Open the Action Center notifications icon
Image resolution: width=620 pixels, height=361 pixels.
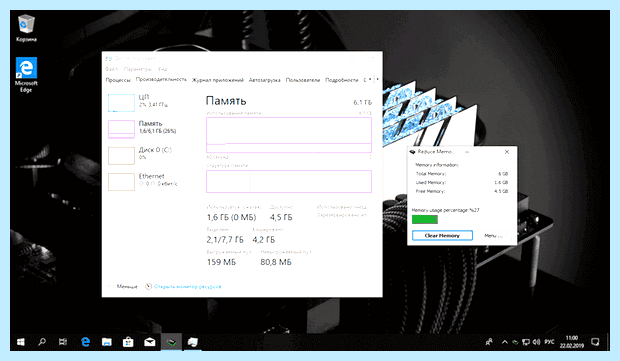tap(595, 342)
